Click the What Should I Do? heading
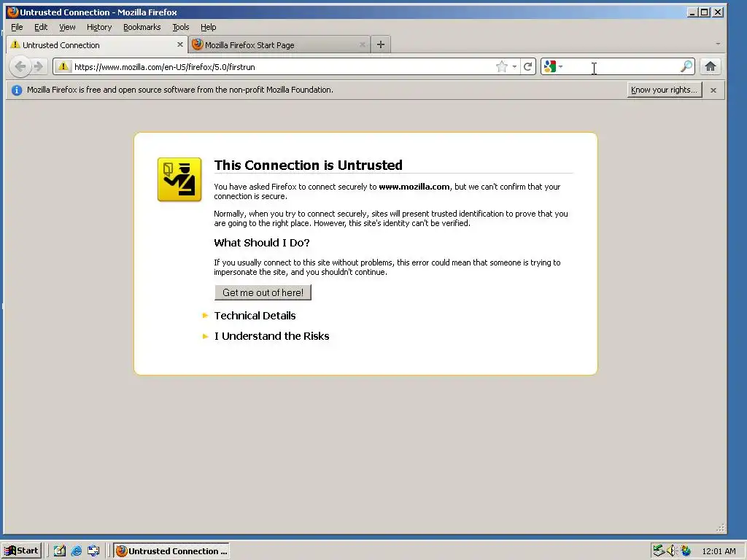The height and width of the screenshot is (560, 747). pos(262,243)
